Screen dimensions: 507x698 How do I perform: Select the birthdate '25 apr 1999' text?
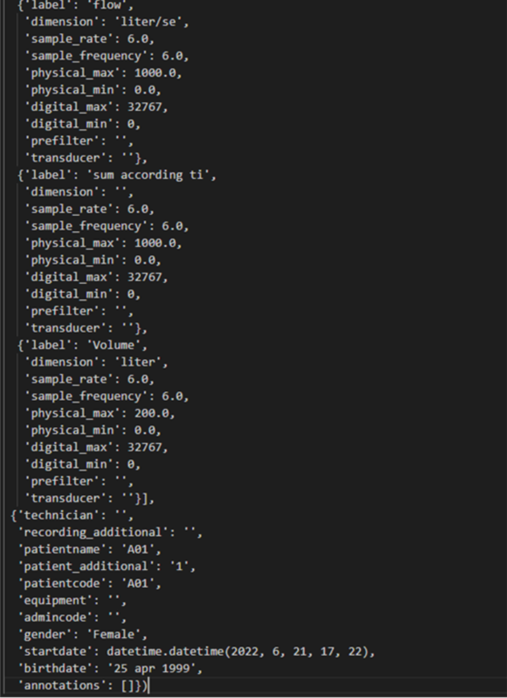[151, 669]
